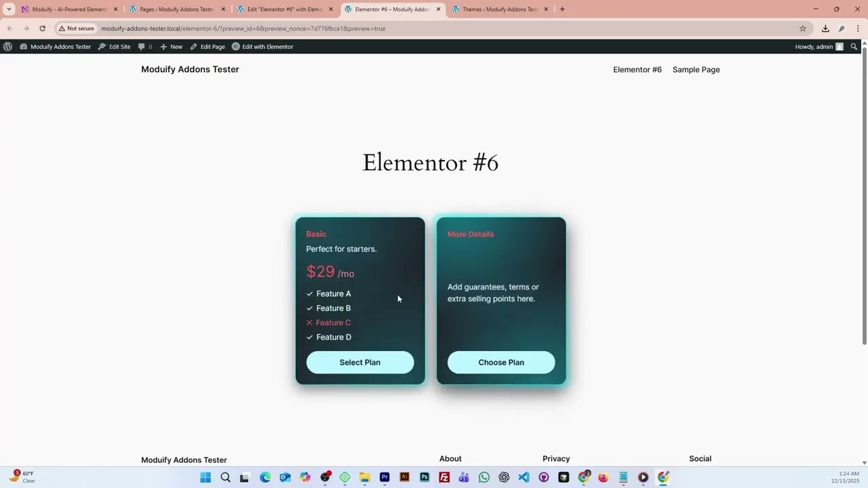Launch Visual Studio Code from the taskbar
This screenshot has width=868, height=488.
pyautogui.click(x=524, y=476)
